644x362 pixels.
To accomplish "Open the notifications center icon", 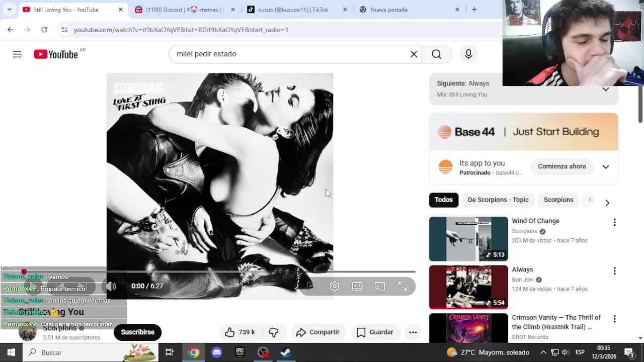I will [629, 352].
